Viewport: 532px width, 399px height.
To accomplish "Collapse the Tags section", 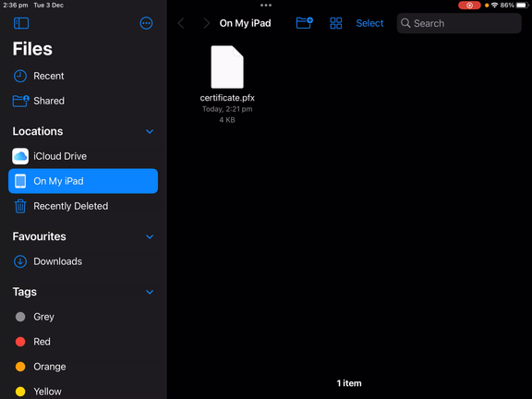I will click(x=150, y=292).
